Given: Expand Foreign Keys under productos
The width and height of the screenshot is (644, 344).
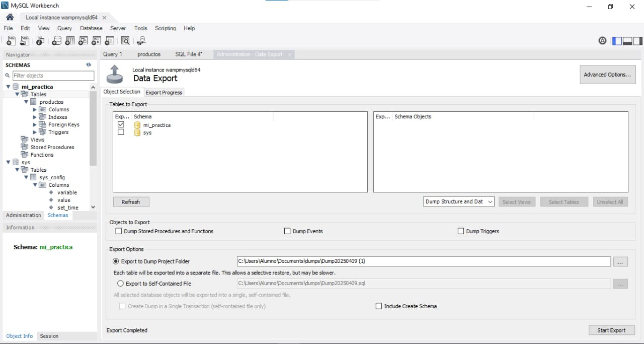Looking at the screenshot, I should click(x=35, y=124).
